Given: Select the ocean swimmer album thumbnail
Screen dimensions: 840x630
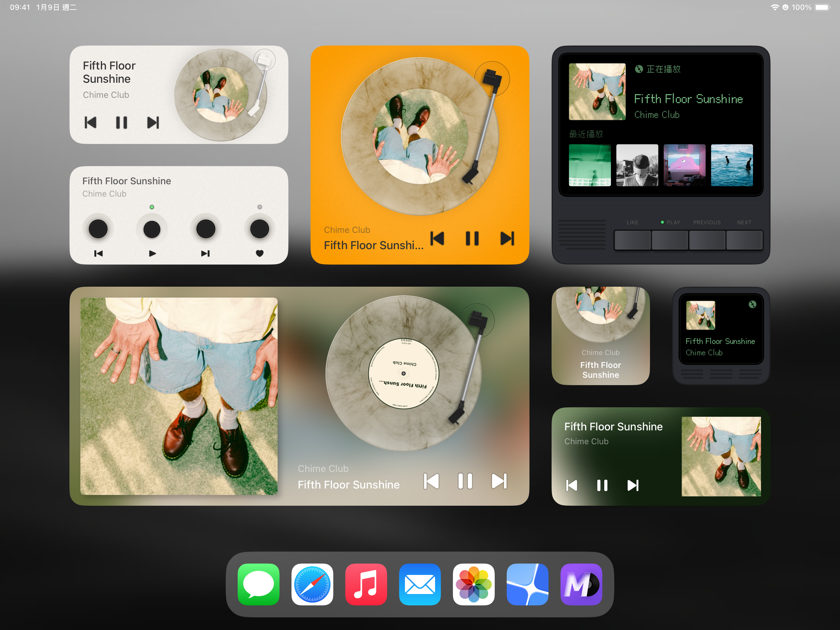Looking at the screenshot, I should point(732,165).
